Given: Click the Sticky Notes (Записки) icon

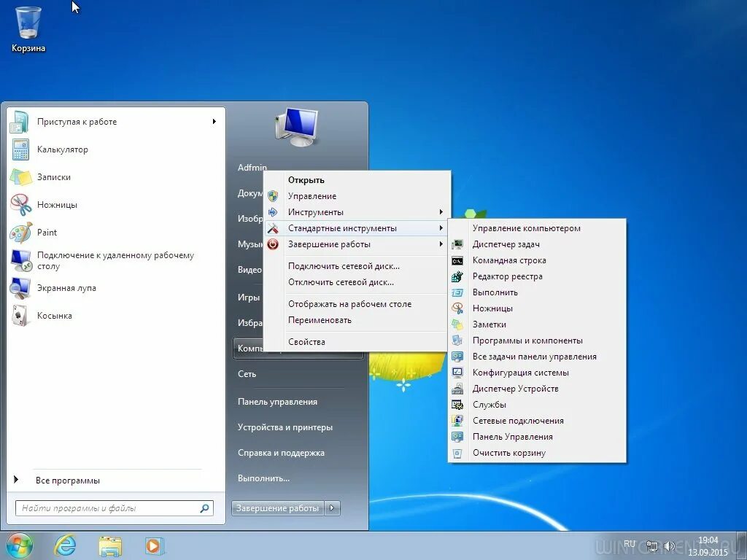Looking at the screenshot, I should [20, 177].
